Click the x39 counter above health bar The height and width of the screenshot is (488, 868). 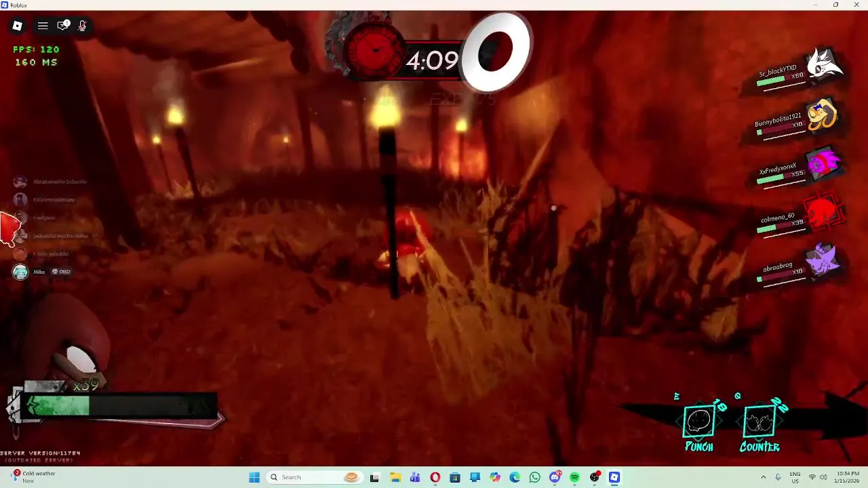point(86,385)
